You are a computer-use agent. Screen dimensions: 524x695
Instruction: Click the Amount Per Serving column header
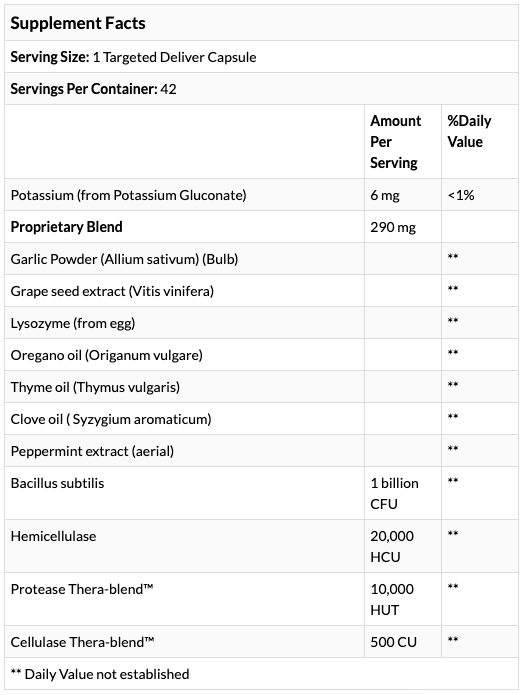395,142
